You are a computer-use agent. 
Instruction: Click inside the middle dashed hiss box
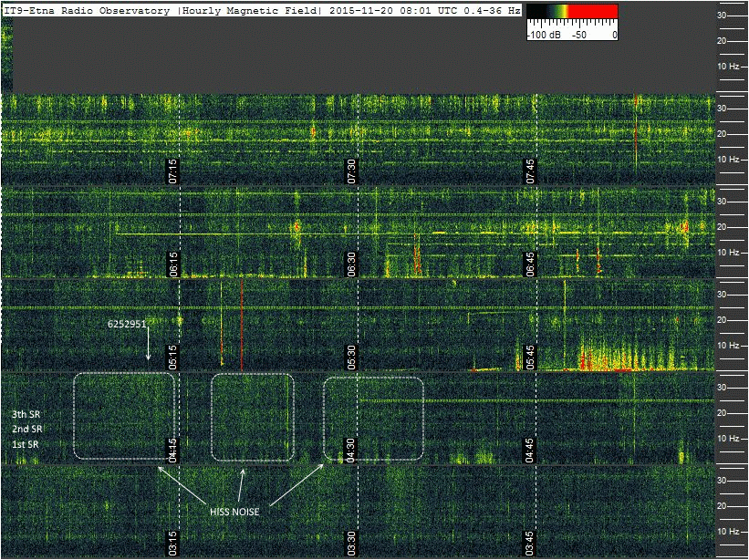coord(254,415)
